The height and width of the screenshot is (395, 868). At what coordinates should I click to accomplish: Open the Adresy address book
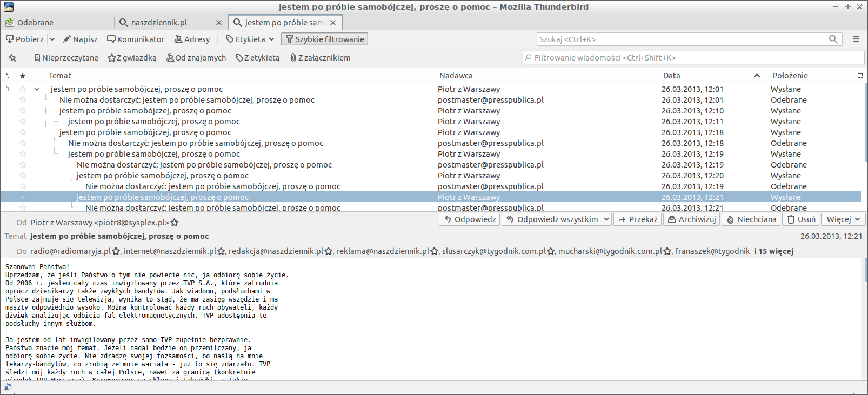pyautogui.click(x=192, y=39)
